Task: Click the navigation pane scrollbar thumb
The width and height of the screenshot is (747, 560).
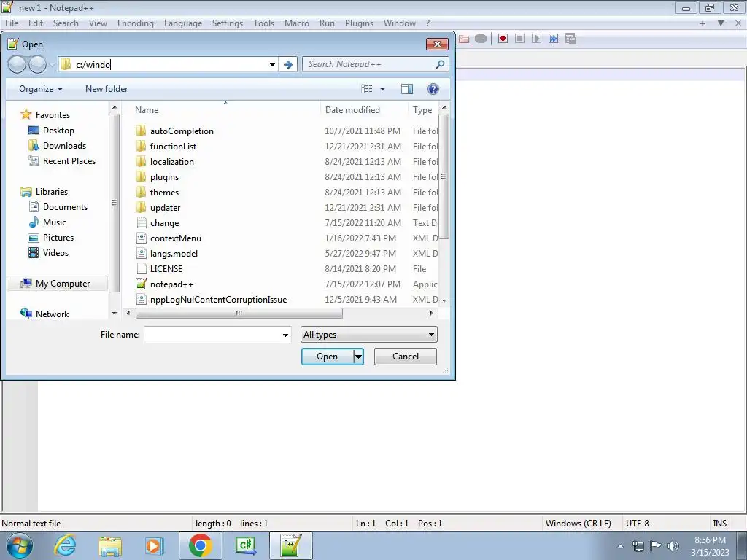Action: (x=114, y=203)
